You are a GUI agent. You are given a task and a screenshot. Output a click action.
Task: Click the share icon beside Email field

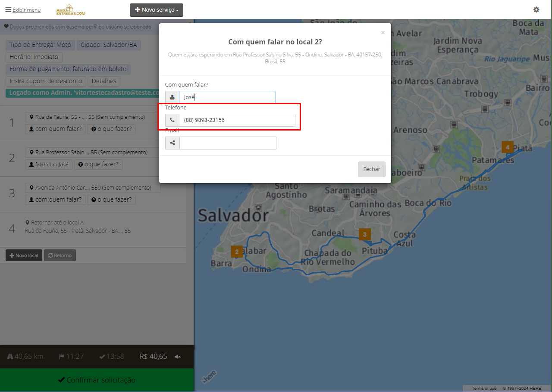tap(172, 143)
